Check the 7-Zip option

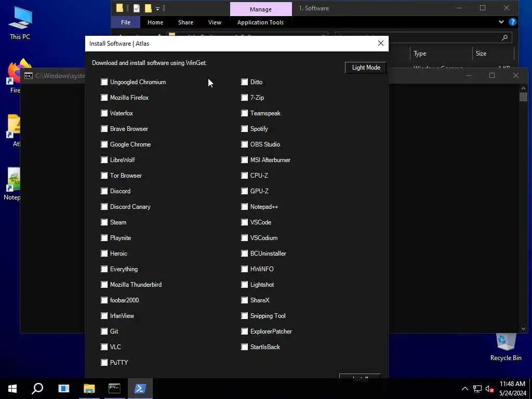tap(244, 98)
